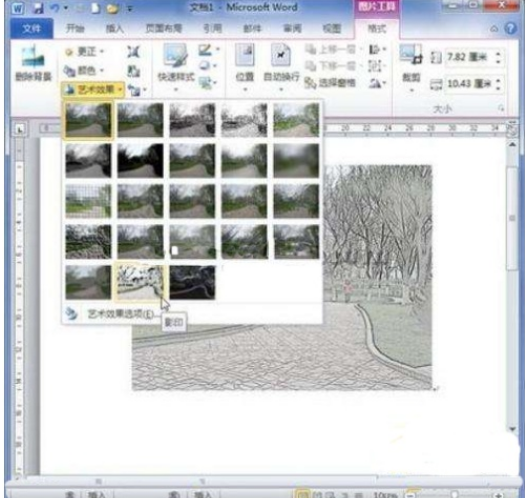The width and height of the screenshot is (525, 498).
Task: Switch to the References (引用) tab
Action: click(213, 28)
